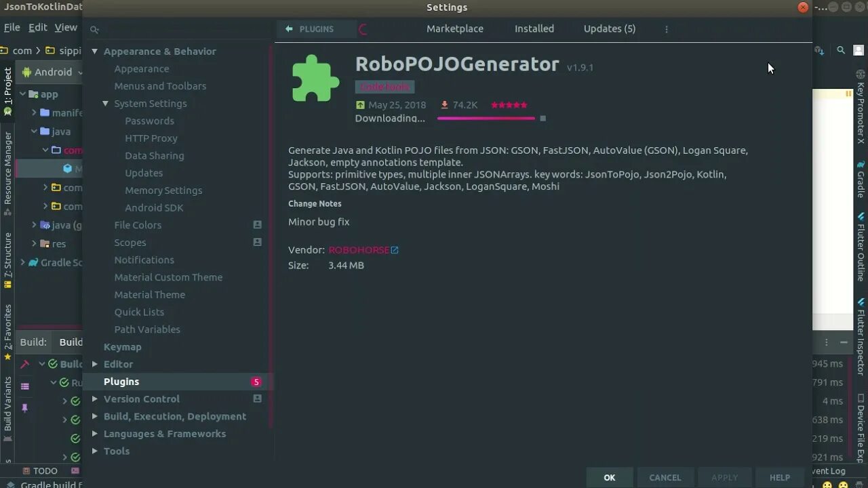Open the Android project view dropdown
868x488 pixels.
53,73
